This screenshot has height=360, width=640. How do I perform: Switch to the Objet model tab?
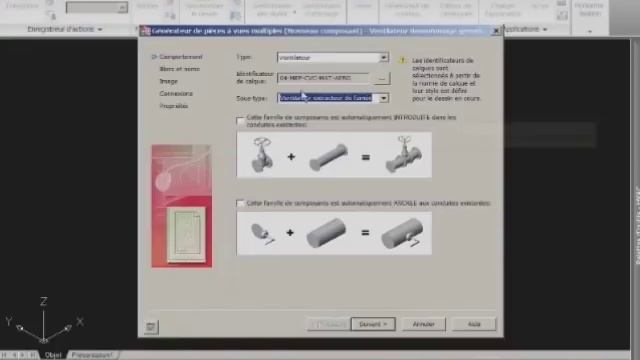(53, 355)
